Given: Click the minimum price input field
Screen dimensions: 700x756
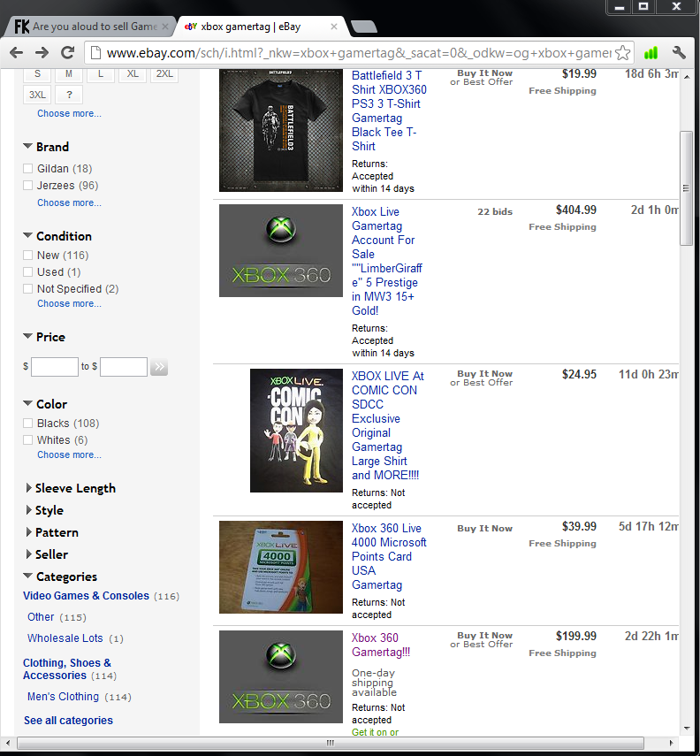Looking at the screenshot, I should coord(55,367).
